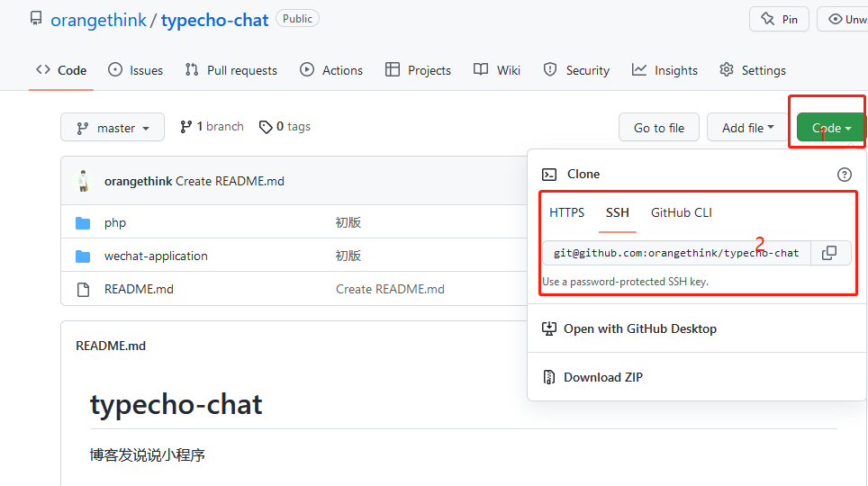Screen dimensions: 868x486
Task: Open the typecho-chat repository link
Action: [x=215, y=21]
